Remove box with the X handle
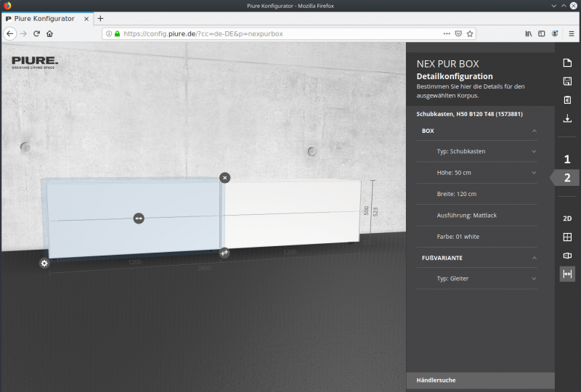This screenshot has width=581, height=392. tap(224, 178)
